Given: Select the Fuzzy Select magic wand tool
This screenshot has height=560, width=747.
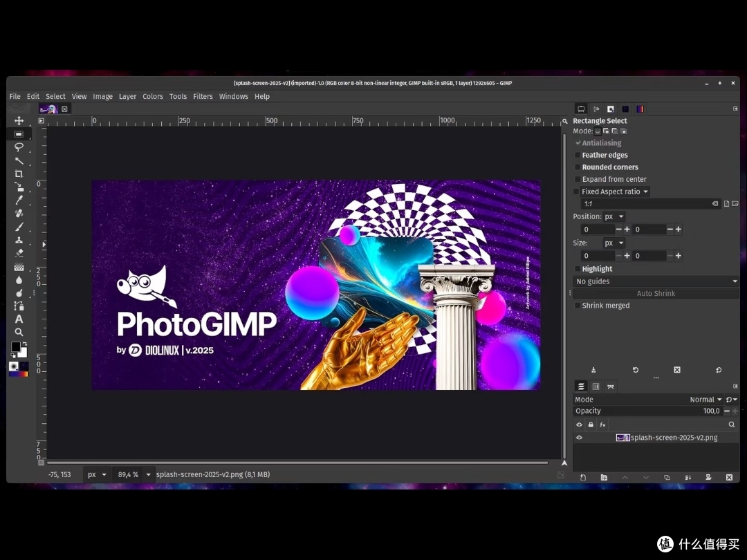Looking at the screenshot, I should pyautogui.click(x=19, y=160).
